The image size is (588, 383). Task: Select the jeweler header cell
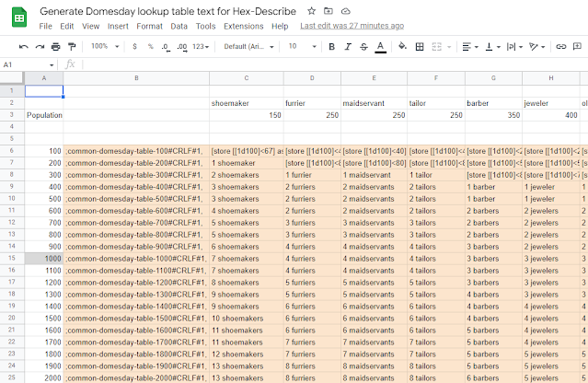click(x=550, y=103)
